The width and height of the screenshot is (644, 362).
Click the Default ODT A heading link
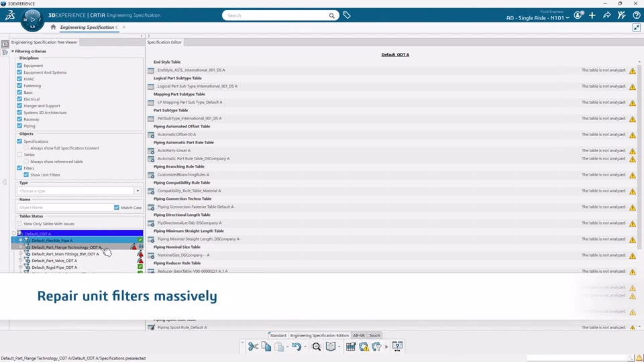click(x=395, y=54)
